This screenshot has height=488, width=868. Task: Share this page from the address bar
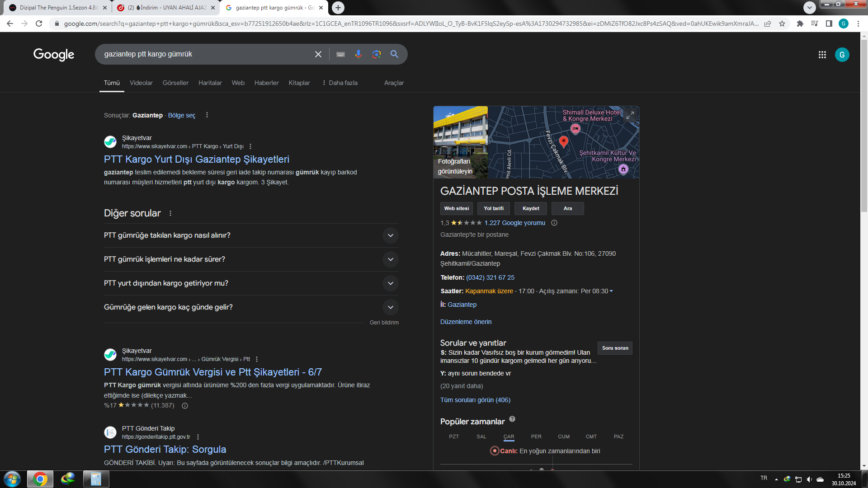768,23
